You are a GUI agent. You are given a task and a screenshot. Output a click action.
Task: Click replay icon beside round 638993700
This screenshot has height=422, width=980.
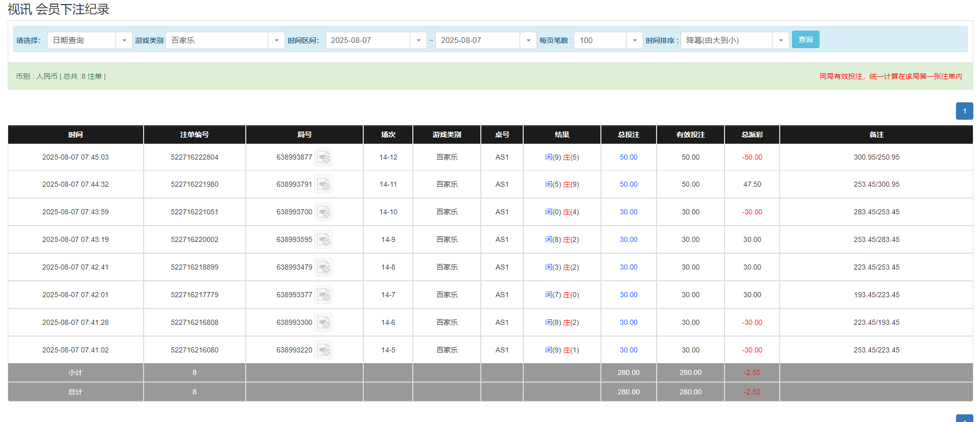pos(323,212)
